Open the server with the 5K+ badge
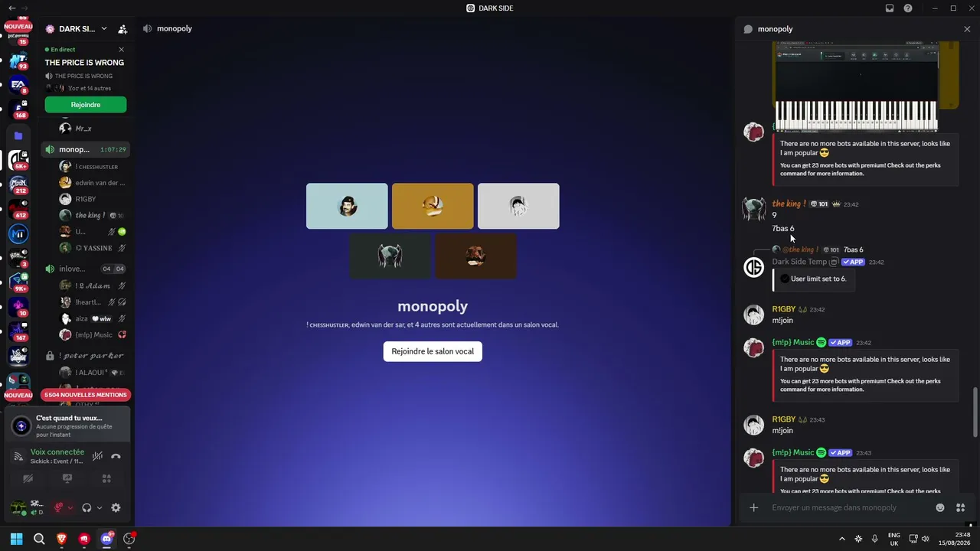980x551 pixels. coord(18,160)
